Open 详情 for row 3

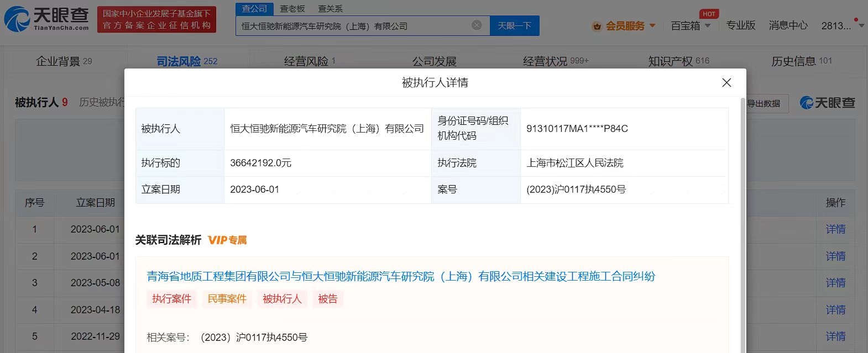click(x=835, y=283)
